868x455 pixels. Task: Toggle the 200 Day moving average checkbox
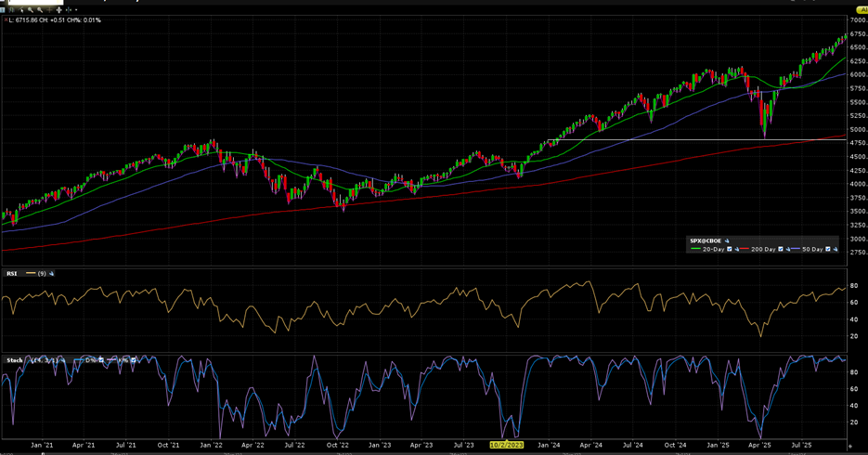point(781,249)
